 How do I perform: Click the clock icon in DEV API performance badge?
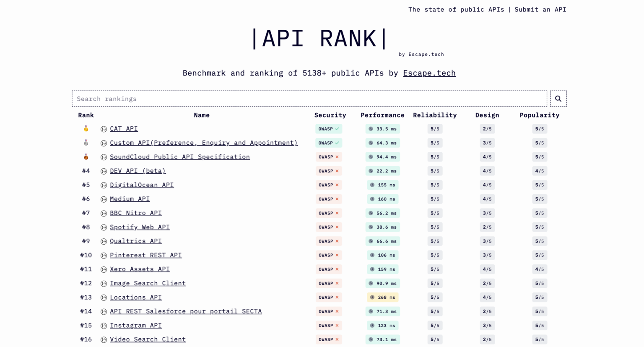tap(371, 171)
